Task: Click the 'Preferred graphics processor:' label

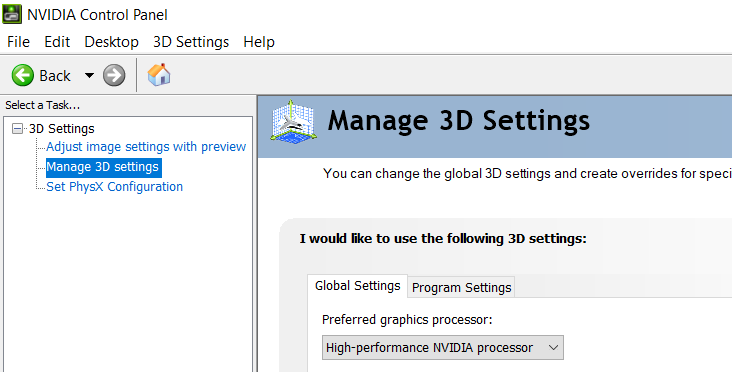Action: click(x=407, y=320)
